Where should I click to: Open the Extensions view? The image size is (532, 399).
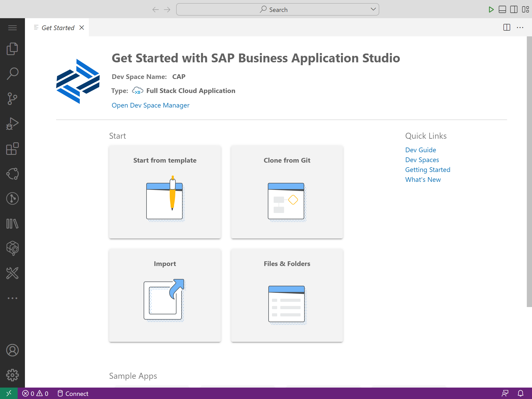point(12,148)
